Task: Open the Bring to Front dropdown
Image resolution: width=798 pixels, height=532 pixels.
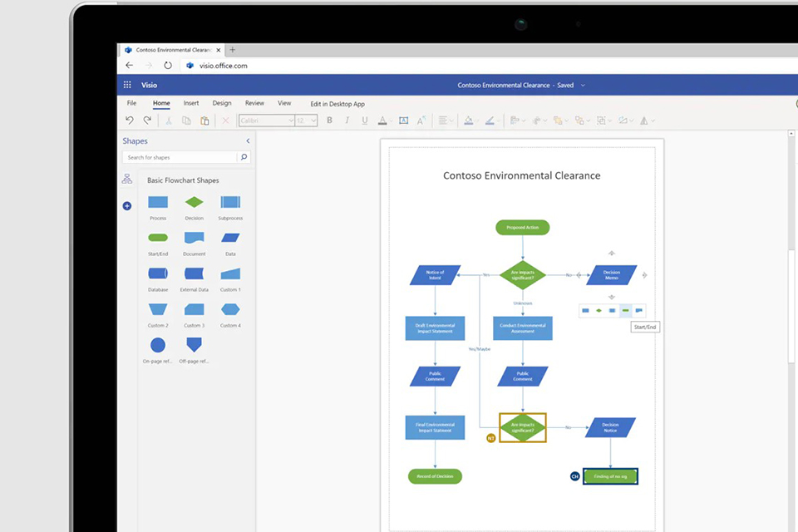Action: pyautogui.click(x=561, y=121)
